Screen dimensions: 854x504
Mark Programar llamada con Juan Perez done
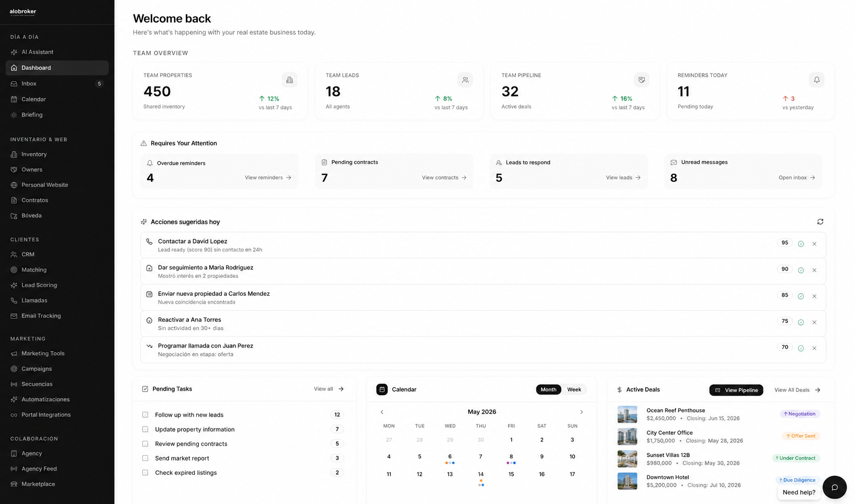pos(801,348)
